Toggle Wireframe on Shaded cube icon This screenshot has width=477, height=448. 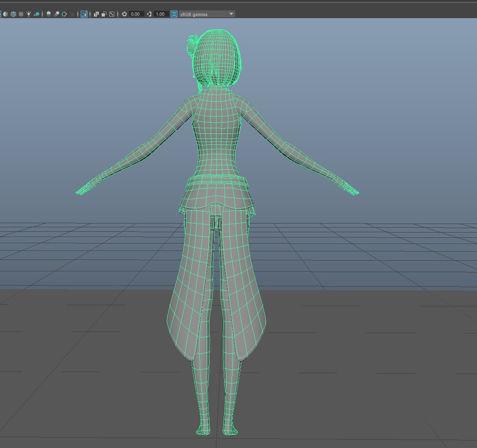13,14
